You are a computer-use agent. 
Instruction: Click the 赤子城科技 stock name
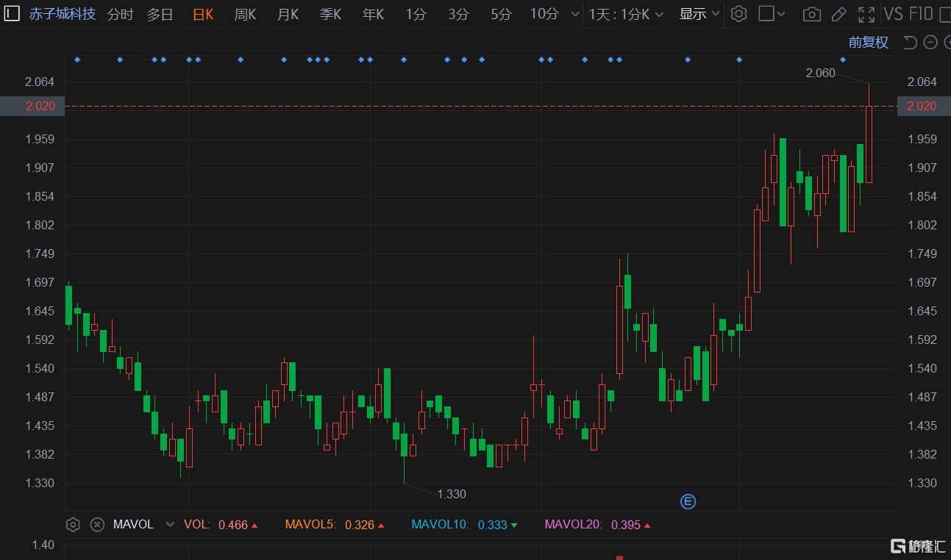[63, 13]
